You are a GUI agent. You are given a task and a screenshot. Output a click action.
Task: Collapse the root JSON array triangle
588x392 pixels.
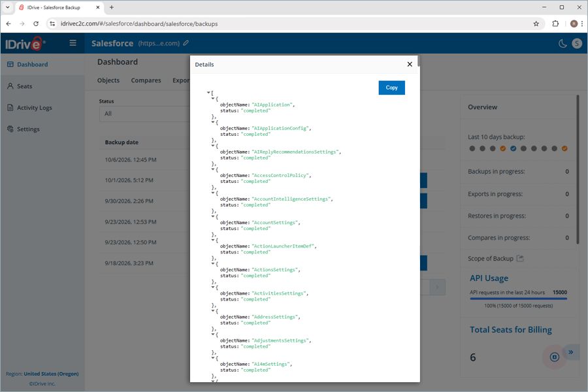click(208, 92)
